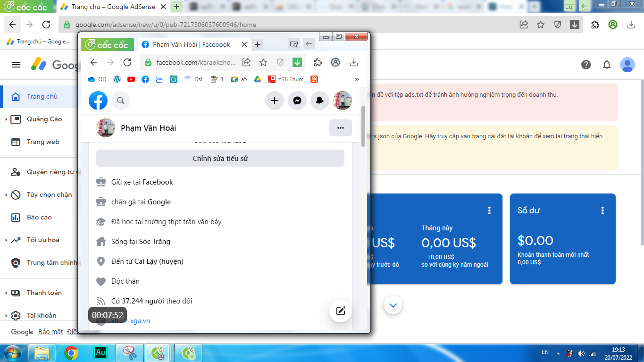Image resolution: width=644 pixels, height=362 pixels.
Task: Open the Facebook logo home icon
Action: 98,101
